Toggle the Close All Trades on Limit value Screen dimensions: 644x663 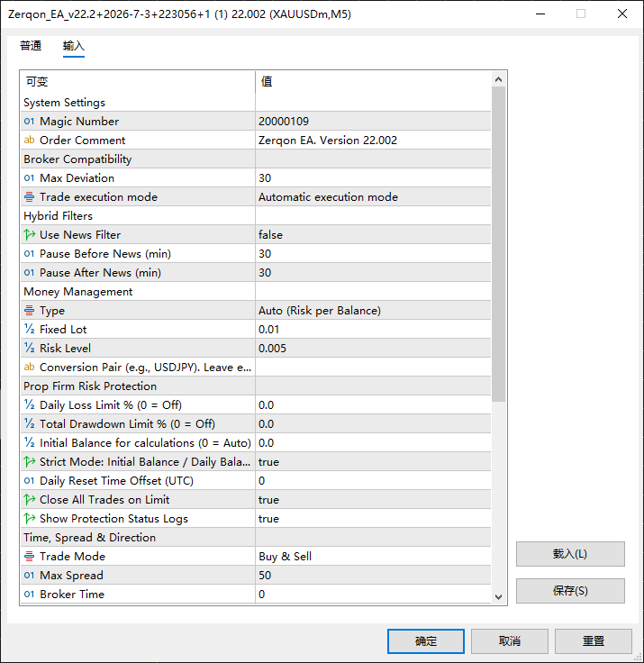click(x=373, y=500)
